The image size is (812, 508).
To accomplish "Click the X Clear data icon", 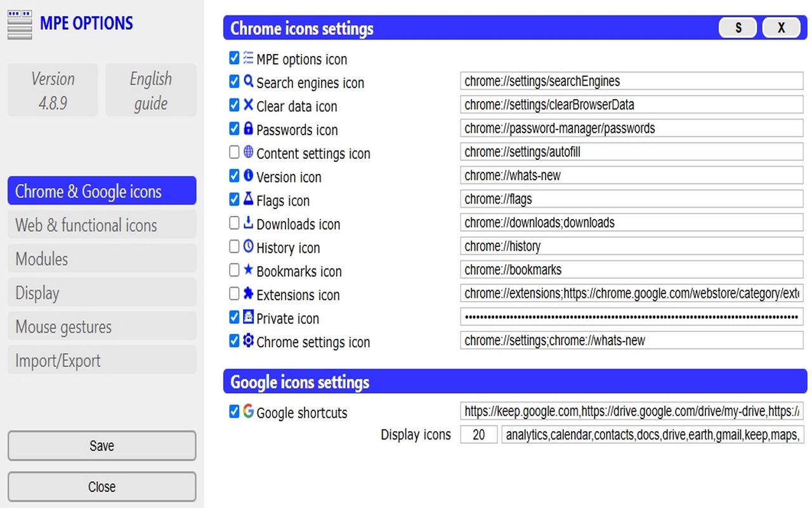I will coord(248,105).
